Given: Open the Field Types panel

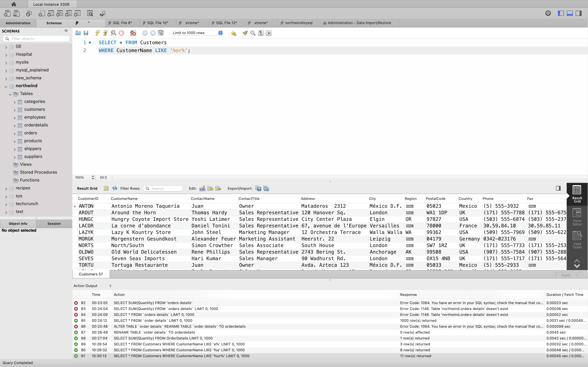Looking at the screenshot, I should click(577, 240).
